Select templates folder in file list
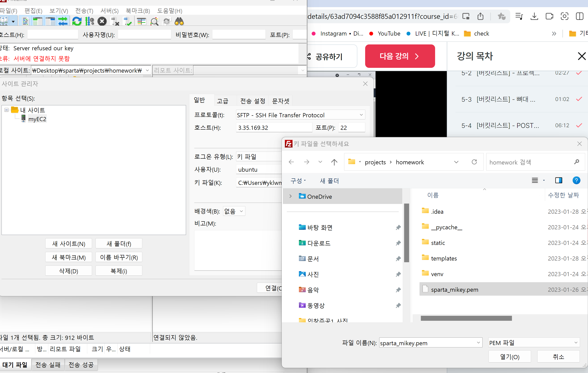This screenshot has width=588, height=373. click(x=503, y=258)
